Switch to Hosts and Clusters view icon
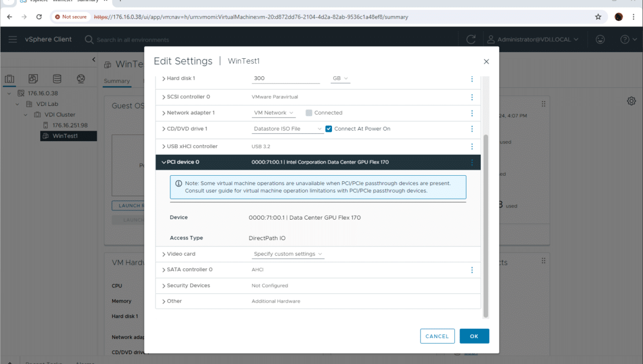The height and width of the screenshot is (364, 643). tap(9, 79)
